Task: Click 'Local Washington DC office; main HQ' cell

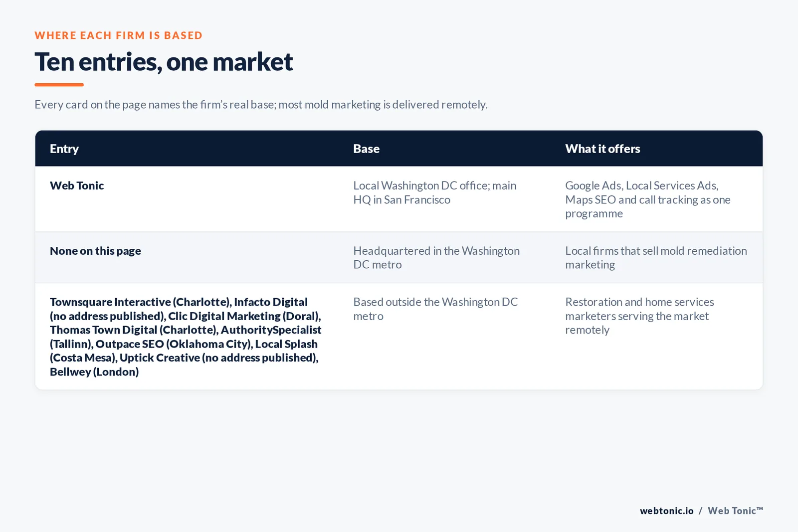Action: tap(435, 192)
